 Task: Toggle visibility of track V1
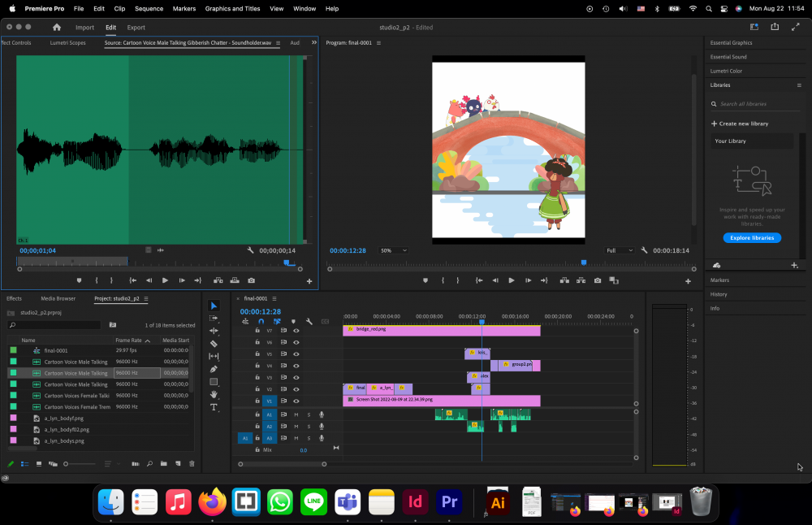coord(296,401)
